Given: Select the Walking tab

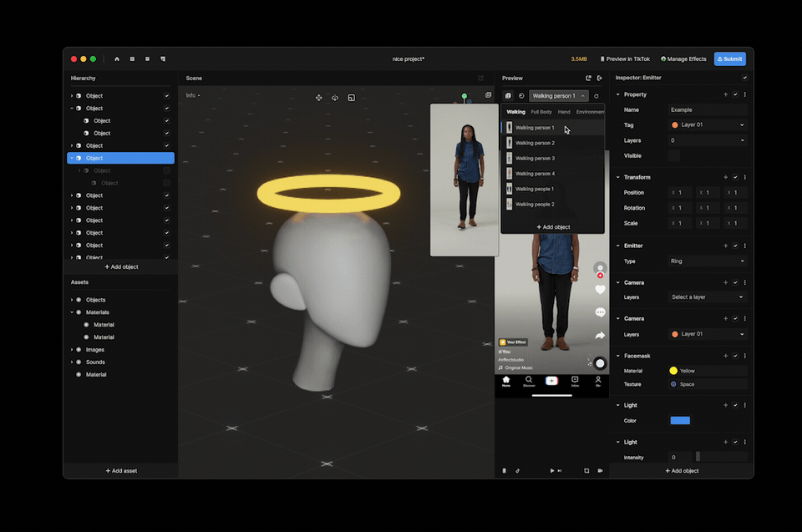Looking at the screenshot, I should [515, 112].
